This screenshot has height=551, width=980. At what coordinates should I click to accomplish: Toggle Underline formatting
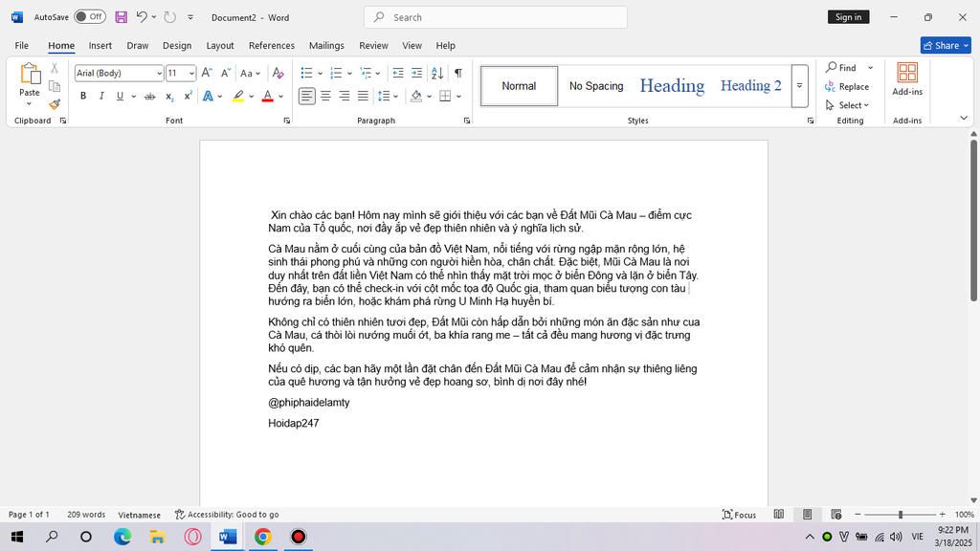pyautogui.click(x=120, y=97)
